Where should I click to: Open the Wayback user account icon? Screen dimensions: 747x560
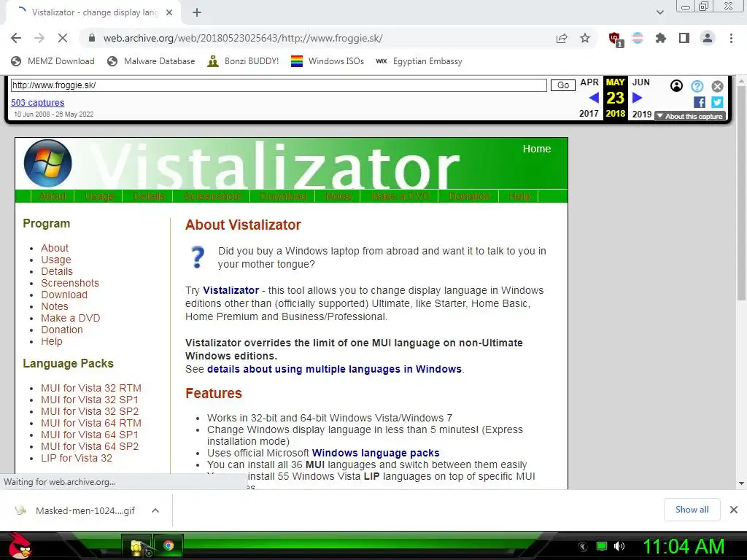coord(676,86)
